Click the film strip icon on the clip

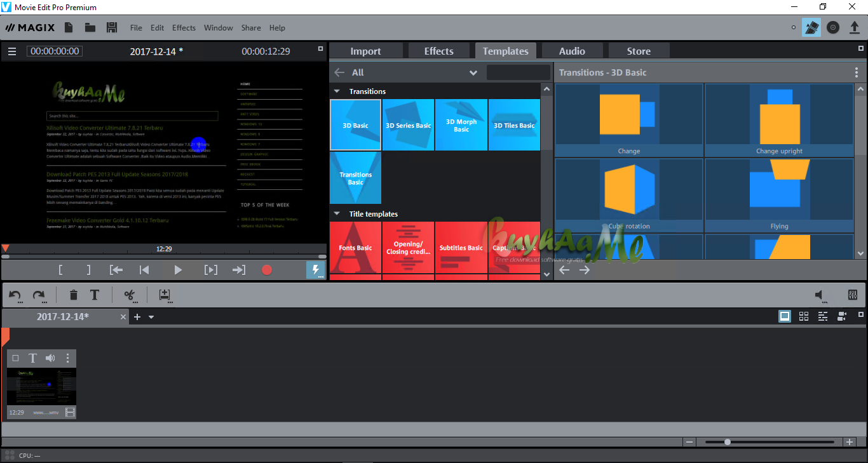coord(70,412)
